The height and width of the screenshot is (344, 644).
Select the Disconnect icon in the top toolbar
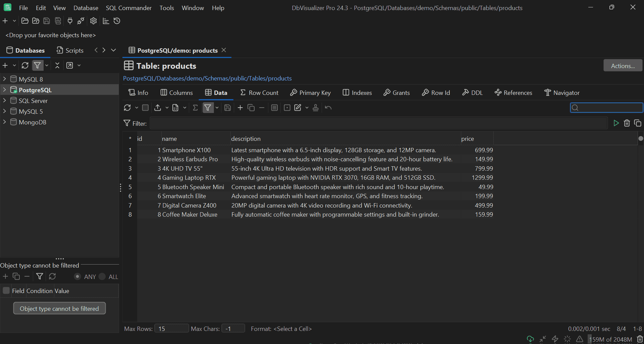[80, 21]
